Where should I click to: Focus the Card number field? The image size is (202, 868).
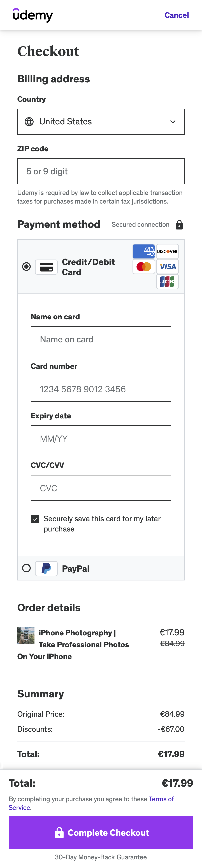point(101,389)
